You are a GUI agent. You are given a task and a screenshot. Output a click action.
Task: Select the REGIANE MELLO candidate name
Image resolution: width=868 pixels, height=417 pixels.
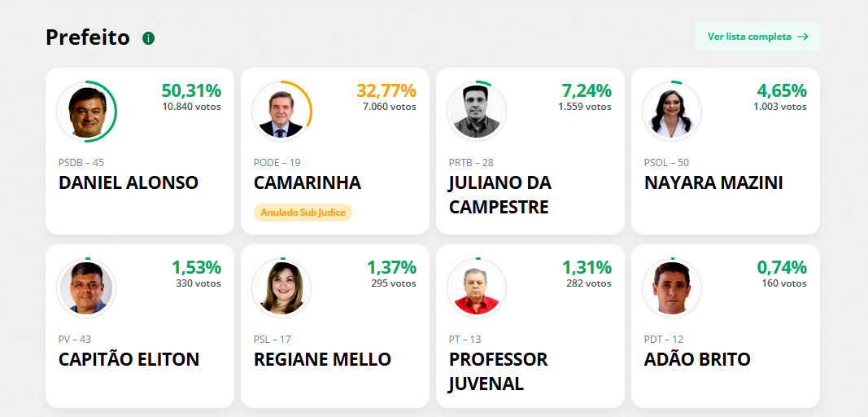322,359
